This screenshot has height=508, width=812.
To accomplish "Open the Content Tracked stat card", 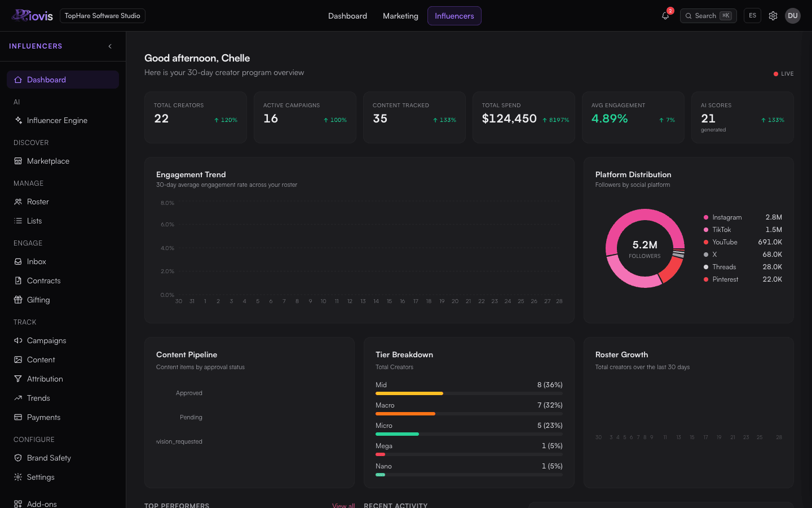I will (x=414, y=117).
